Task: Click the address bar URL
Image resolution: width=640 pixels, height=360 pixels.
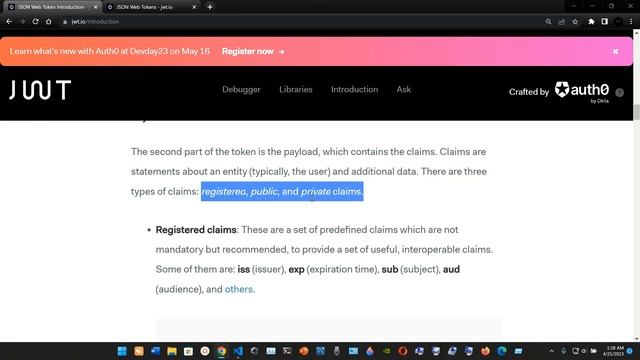Action: 95,22
